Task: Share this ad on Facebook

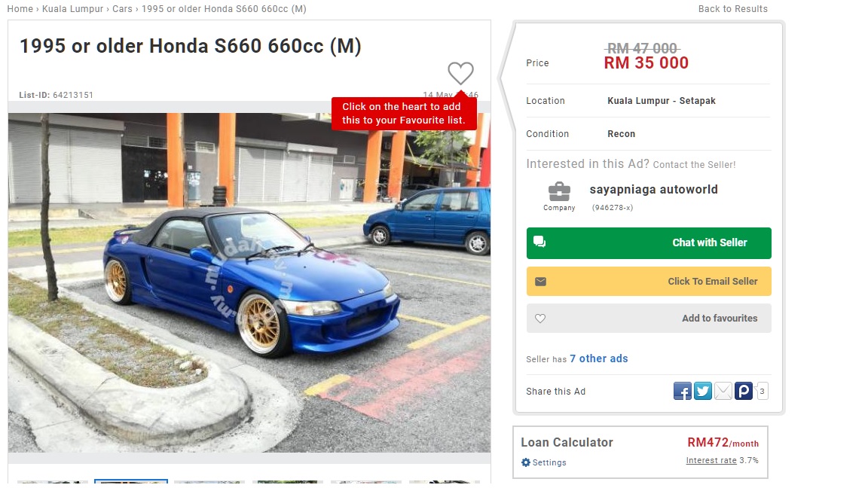Action: [x=683, y=391]
